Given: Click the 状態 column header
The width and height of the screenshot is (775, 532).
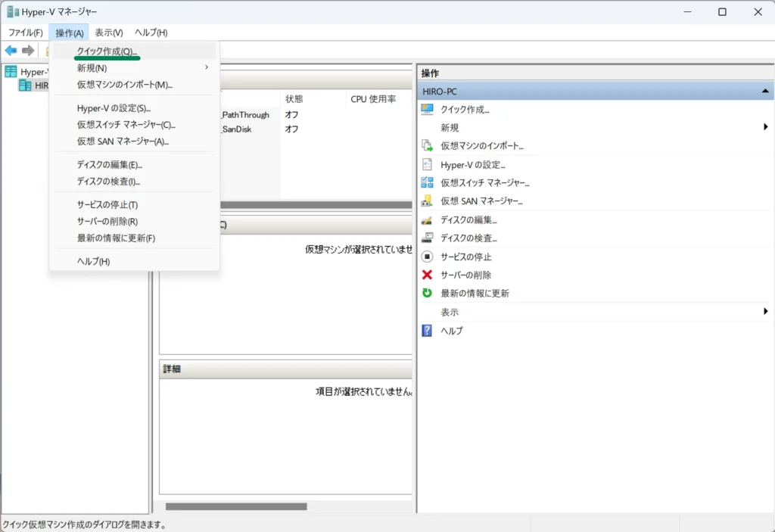Looking at the screenshot, I should (294, 99).
